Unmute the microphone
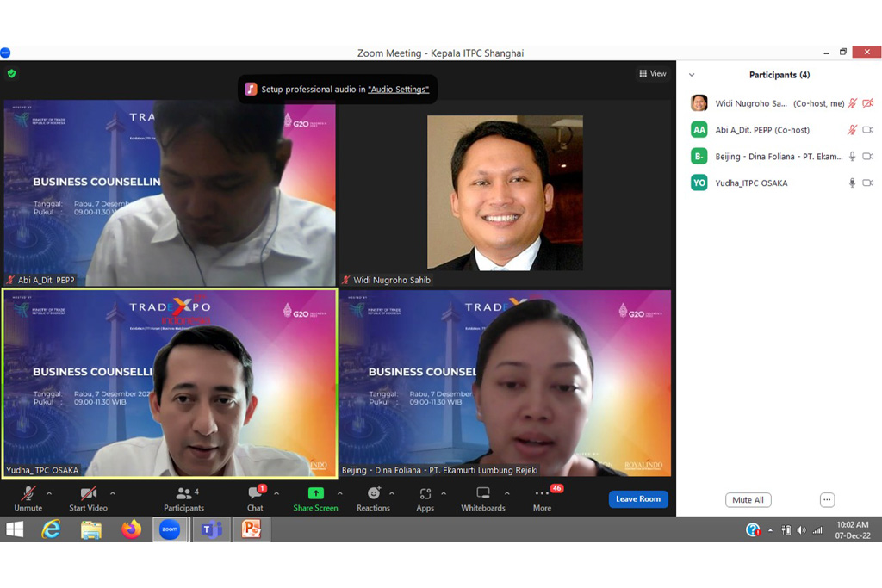This screenshot has width=882, height=588. click(x=28, y=498)
